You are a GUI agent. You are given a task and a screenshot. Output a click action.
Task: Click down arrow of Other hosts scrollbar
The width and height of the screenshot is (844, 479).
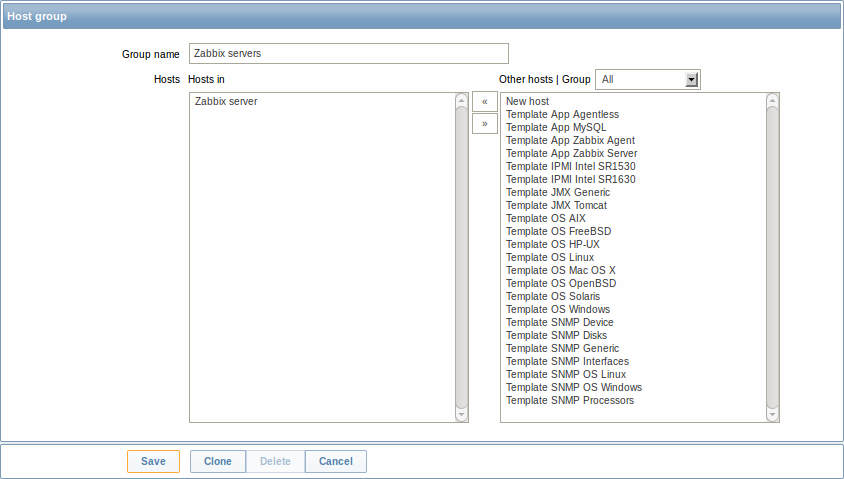pyautogui.click(x=772, y=415)
